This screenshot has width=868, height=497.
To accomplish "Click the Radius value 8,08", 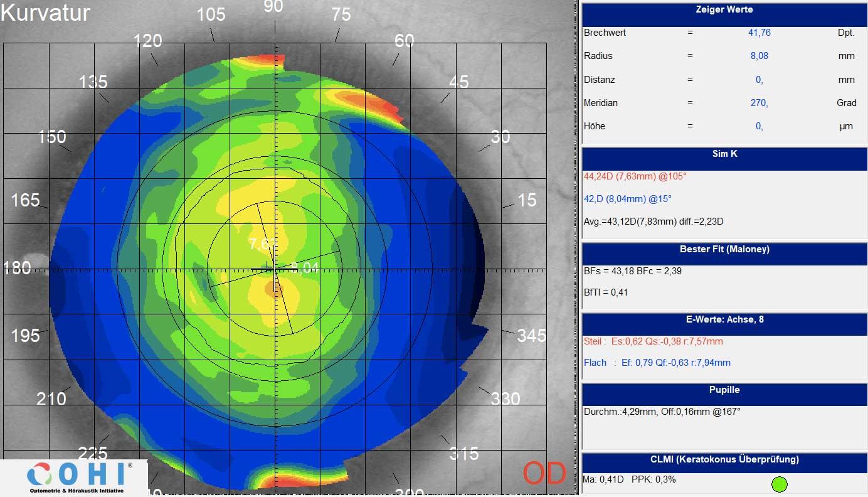I will (760, 56).
